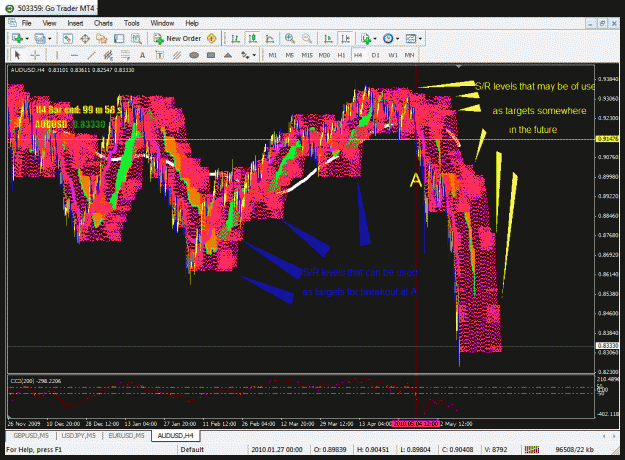
Task: Switch to M5 timeframe
Action: [290, 55]
